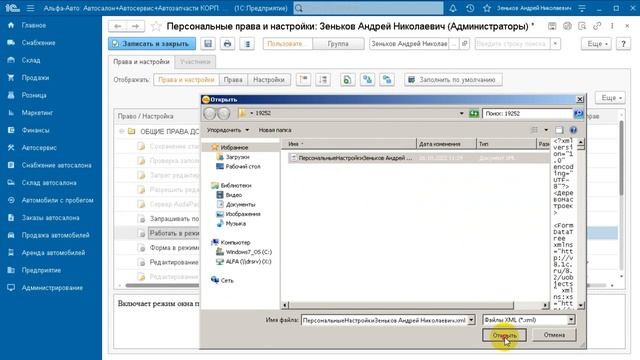Click Аренда автомобилей sidebar icon
Screen dimensions: 640x360
[11, 253]
